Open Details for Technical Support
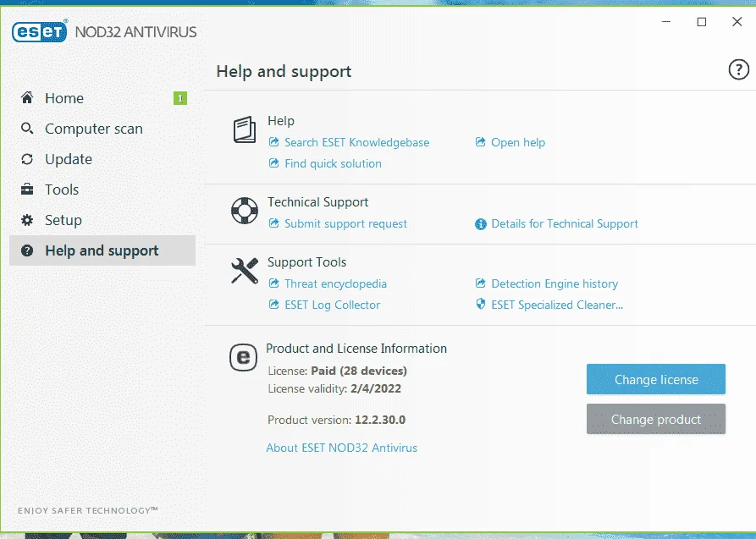Image resolution: width=756 pixels, height=539 pixels. click(565, 223)
